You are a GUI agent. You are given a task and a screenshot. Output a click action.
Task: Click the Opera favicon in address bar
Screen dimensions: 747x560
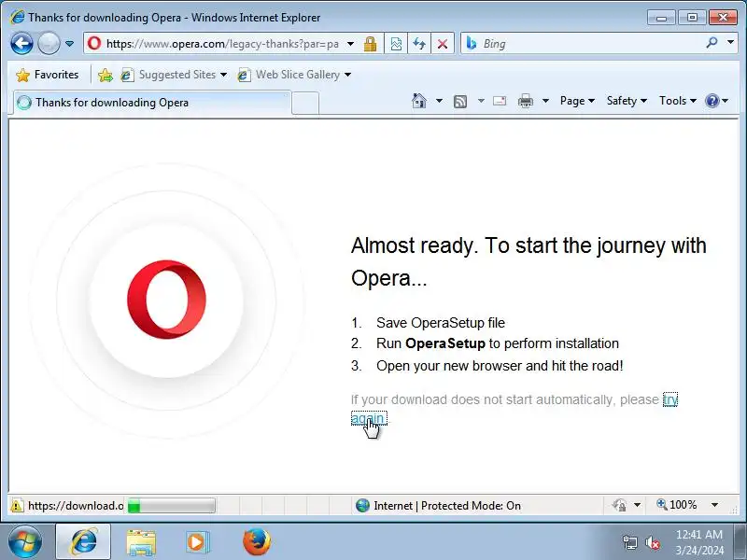point(94,43)
